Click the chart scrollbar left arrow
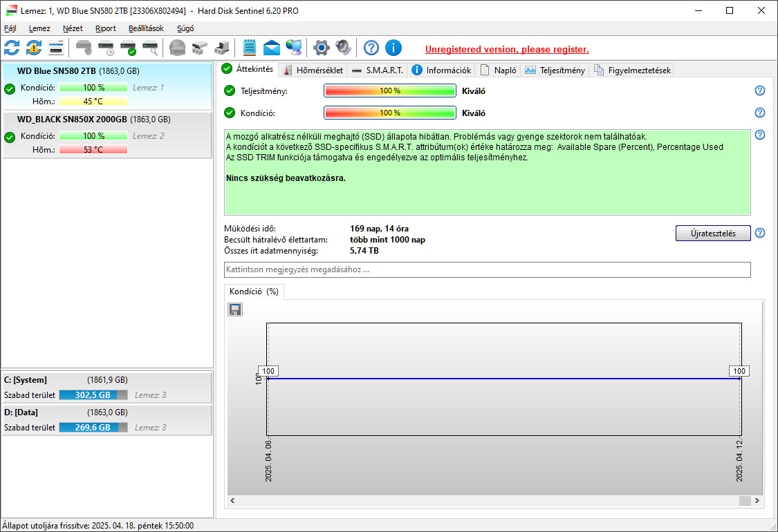This screenshot has height=532, width=778. (x=232, y=501)
